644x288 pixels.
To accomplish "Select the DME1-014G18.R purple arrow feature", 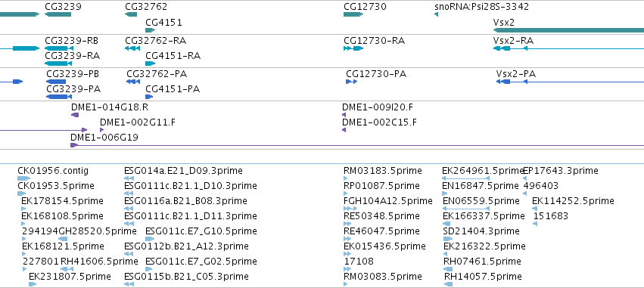I will pyautogui.click(x=75, y=115).
